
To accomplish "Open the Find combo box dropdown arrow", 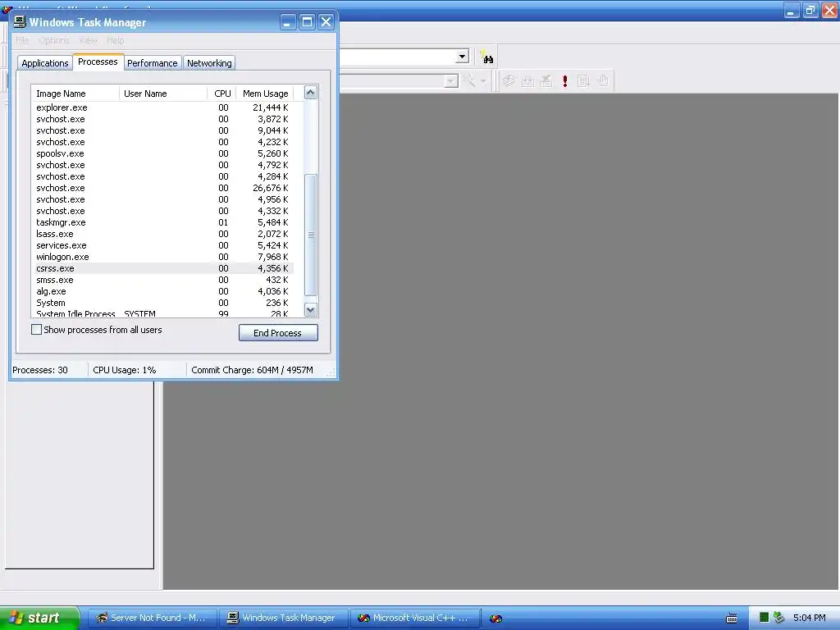I will pos(463,57).
